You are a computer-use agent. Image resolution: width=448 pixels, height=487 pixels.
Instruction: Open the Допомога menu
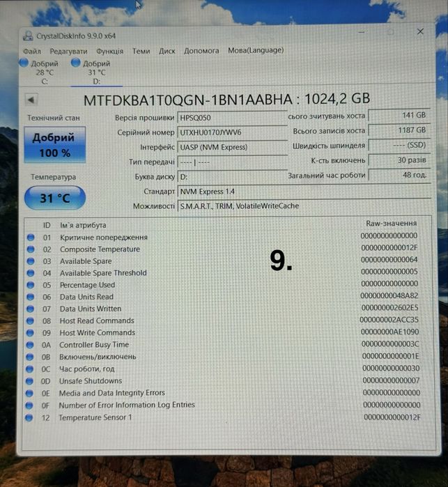point(201,50)
